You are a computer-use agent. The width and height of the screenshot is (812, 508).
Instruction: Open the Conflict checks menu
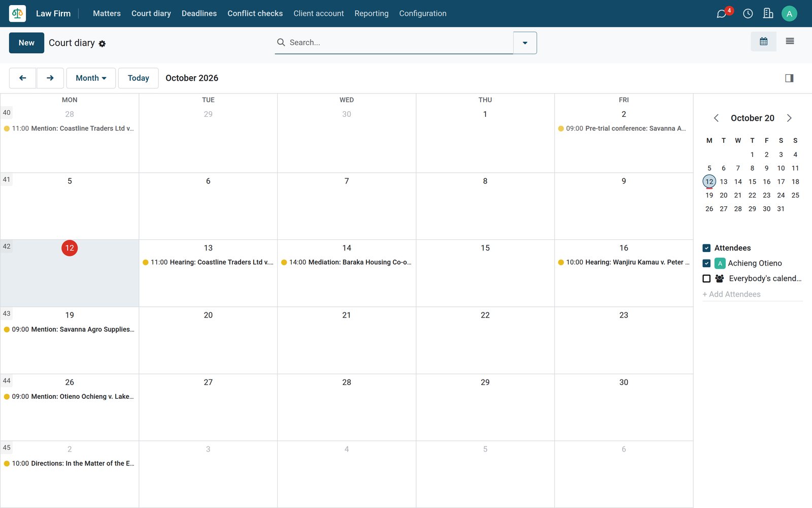pos(255,14)
